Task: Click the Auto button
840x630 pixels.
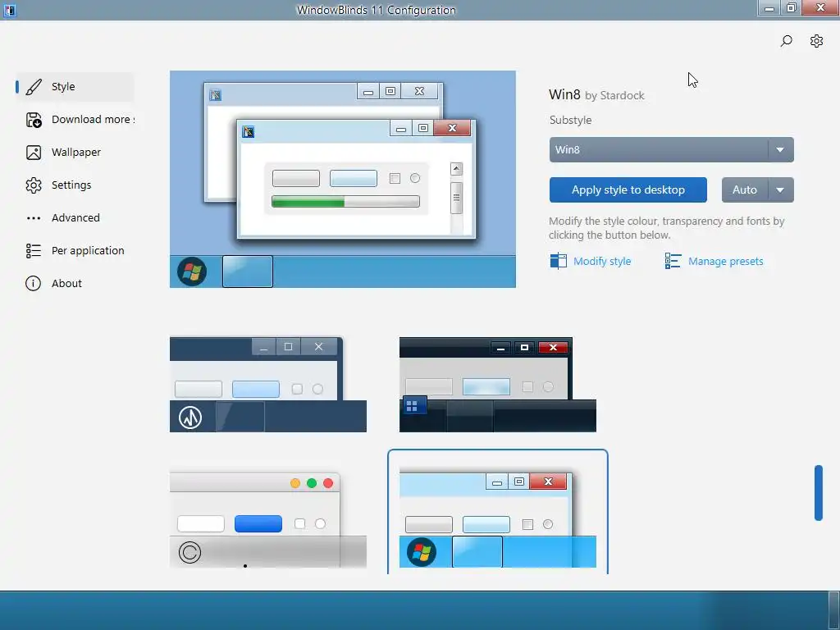Action: (745, 190)
